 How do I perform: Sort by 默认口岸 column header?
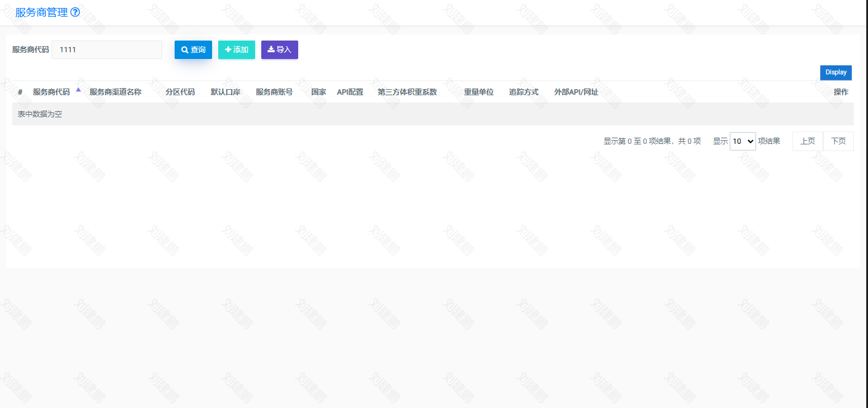pos(226,92)
